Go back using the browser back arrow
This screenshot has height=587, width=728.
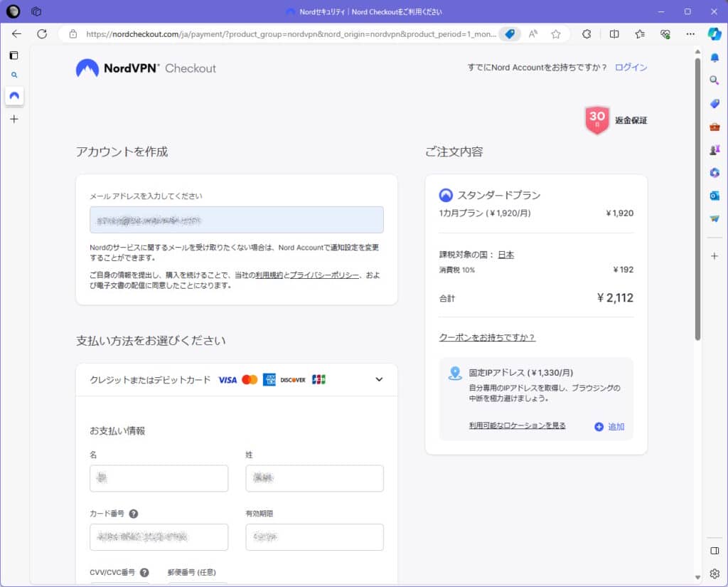click(17, 34)
